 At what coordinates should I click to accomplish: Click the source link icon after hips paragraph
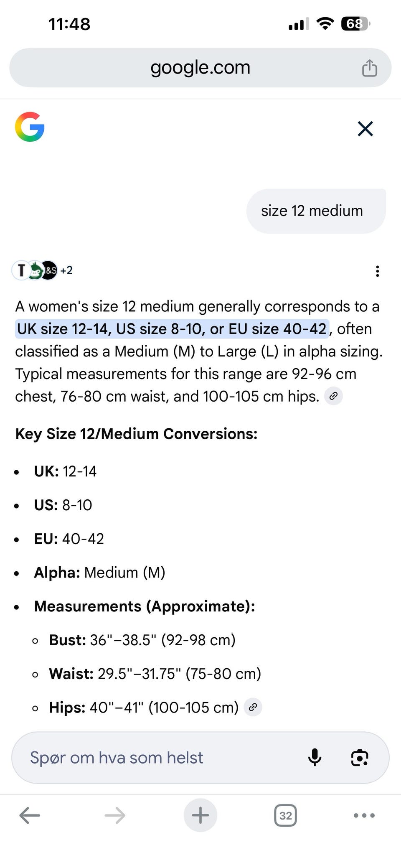point(333,396)
